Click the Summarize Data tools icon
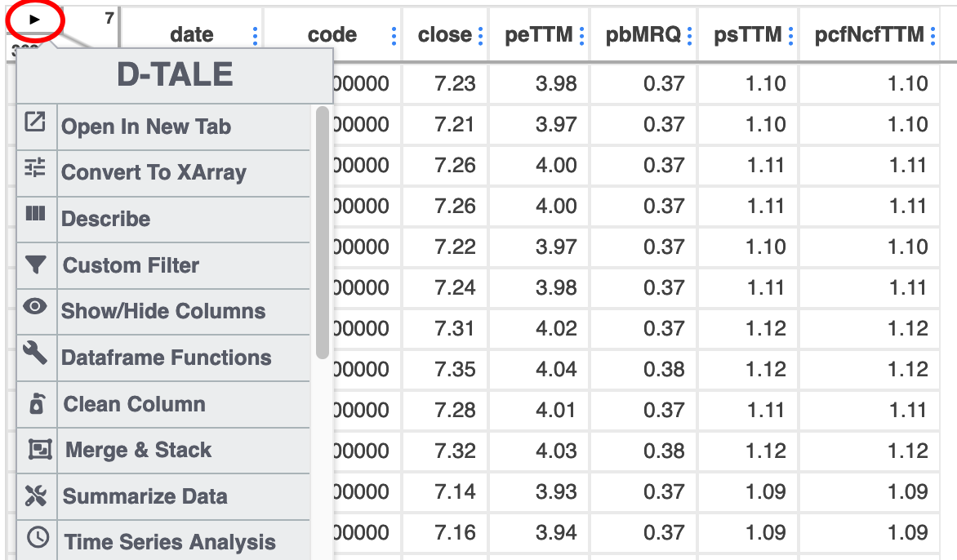Image resolution: width=957 pixels, height=560 pixels. (36, 496)
